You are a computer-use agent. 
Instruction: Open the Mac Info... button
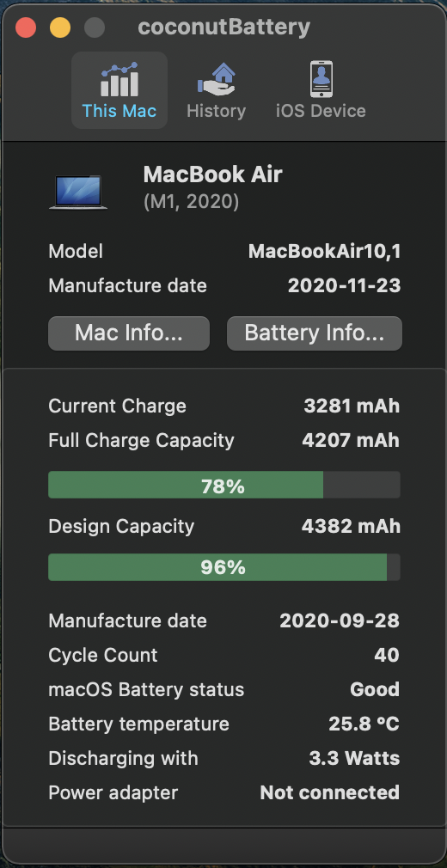click(x=128, y=333)
